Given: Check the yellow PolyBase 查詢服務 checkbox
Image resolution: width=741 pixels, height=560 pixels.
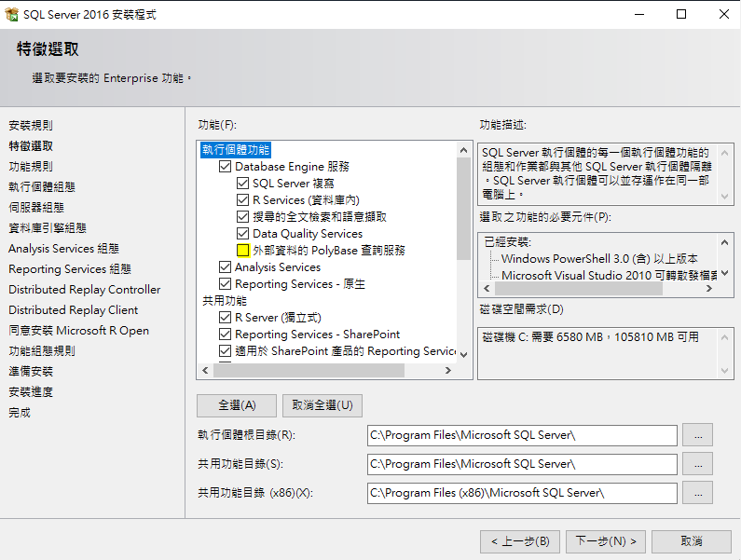Looking at the screenshot, I should point(242,250).
